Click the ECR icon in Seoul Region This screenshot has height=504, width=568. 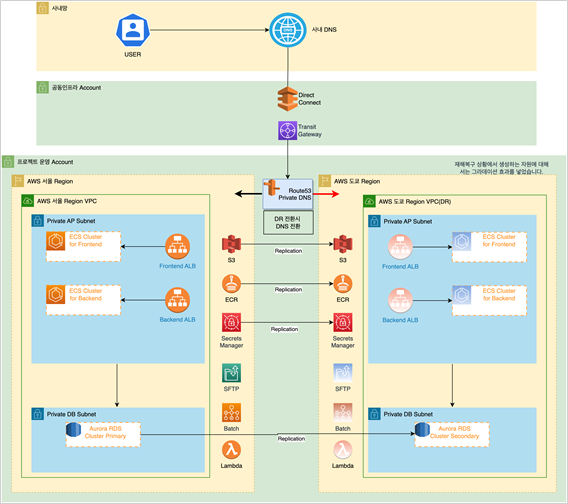tap(231, 284)
